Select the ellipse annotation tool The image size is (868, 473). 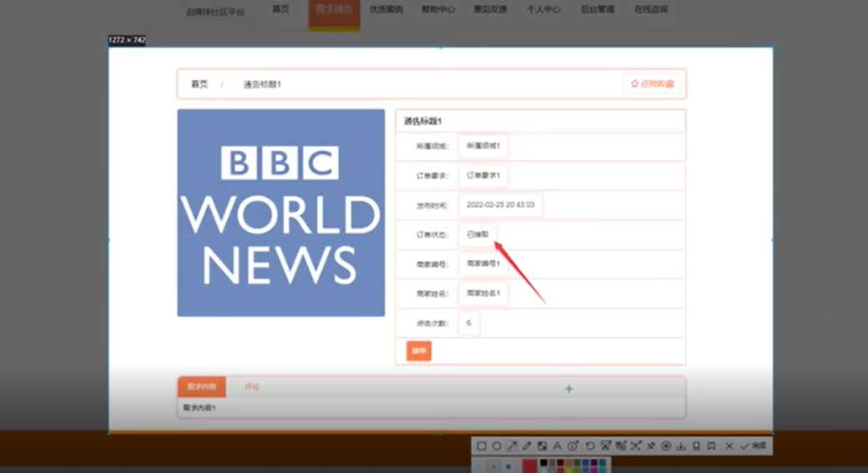[497, 446]
